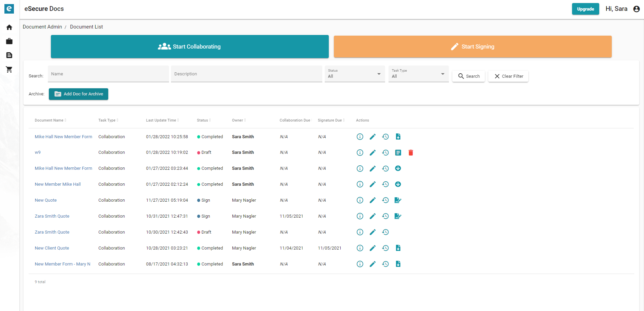
Task: Click into the Name search field
Action: coord(108,74)
